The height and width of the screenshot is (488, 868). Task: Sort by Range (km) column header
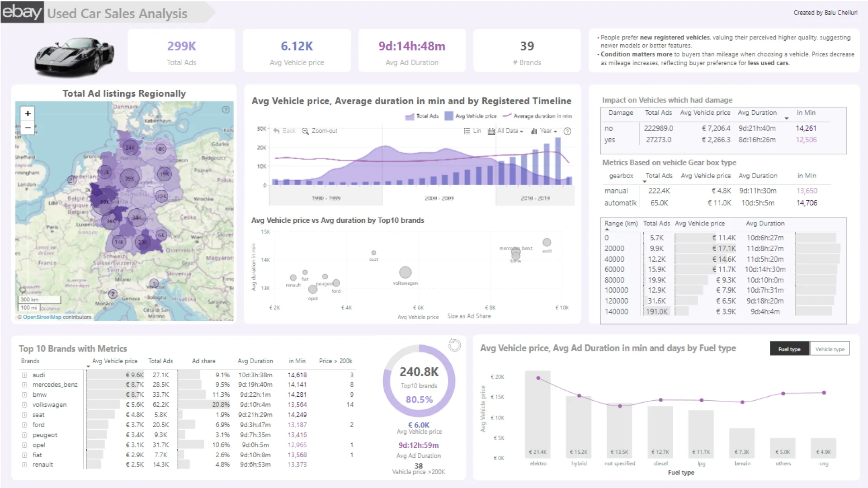tap(621, 224)
